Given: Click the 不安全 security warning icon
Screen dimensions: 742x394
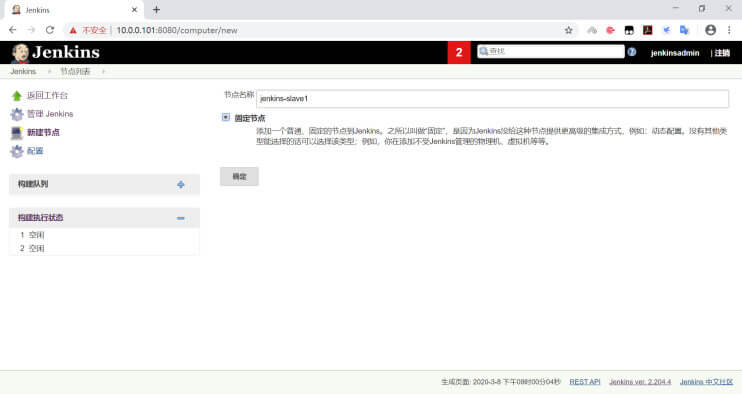Looking at the screenshot, I should click(x=73, y=30).
